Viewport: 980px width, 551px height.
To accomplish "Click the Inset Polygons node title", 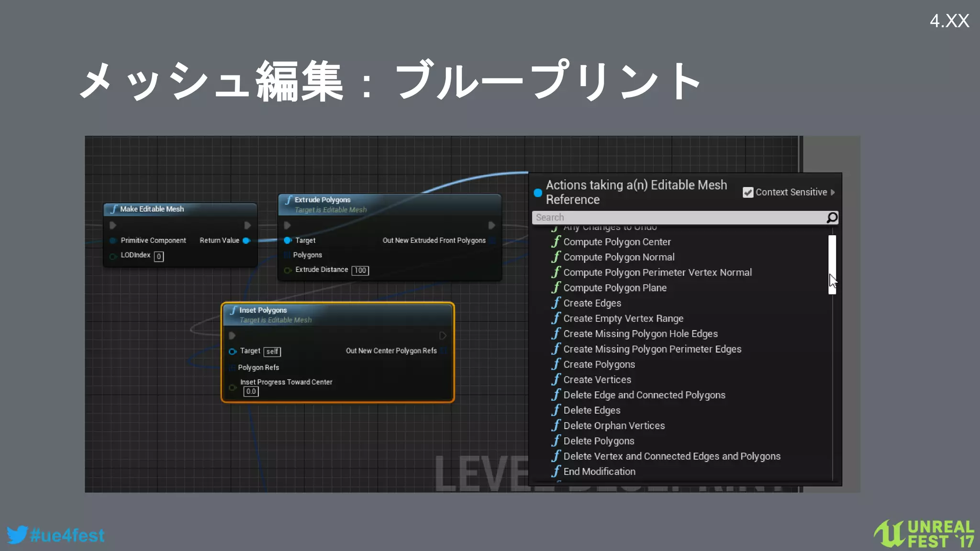I will [x=263, y=310].
